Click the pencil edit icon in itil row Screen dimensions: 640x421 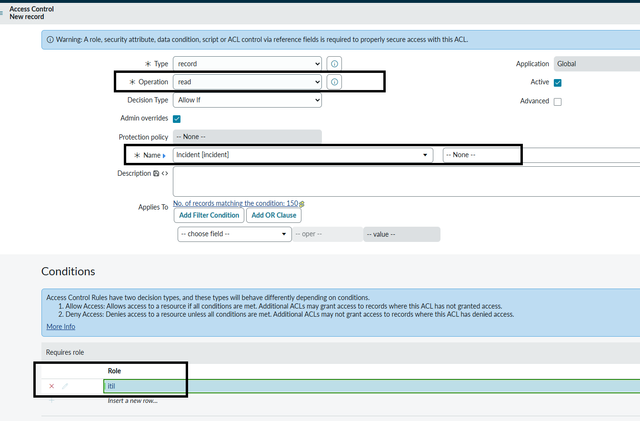pos(64,386)
